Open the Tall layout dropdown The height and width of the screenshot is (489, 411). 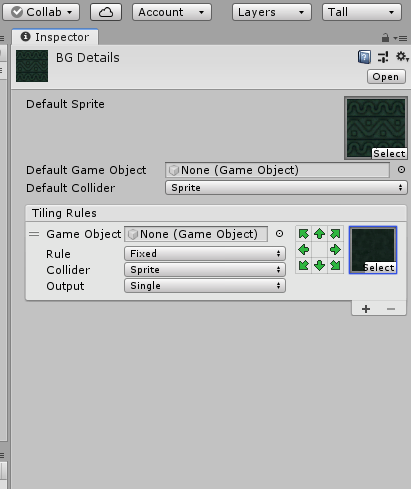coord(362,12)
